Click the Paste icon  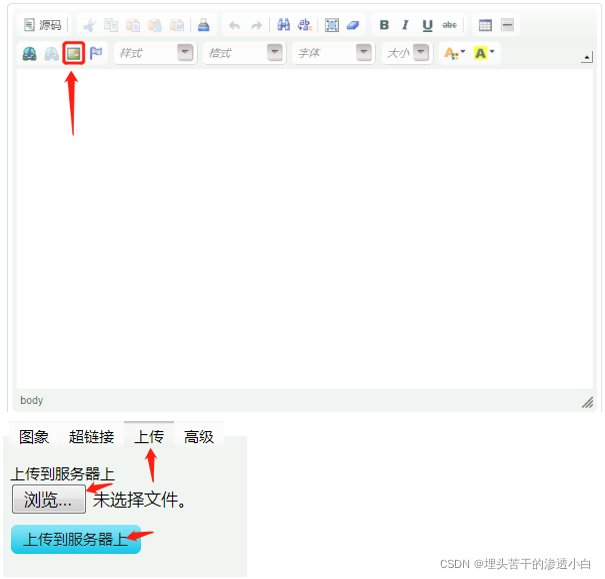[x=133, y=25]
